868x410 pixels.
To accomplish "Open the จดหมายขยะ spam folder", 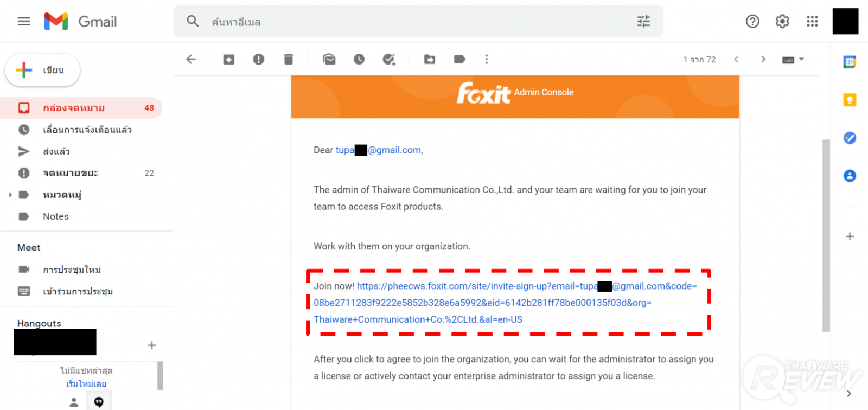I will click(71, 173).
